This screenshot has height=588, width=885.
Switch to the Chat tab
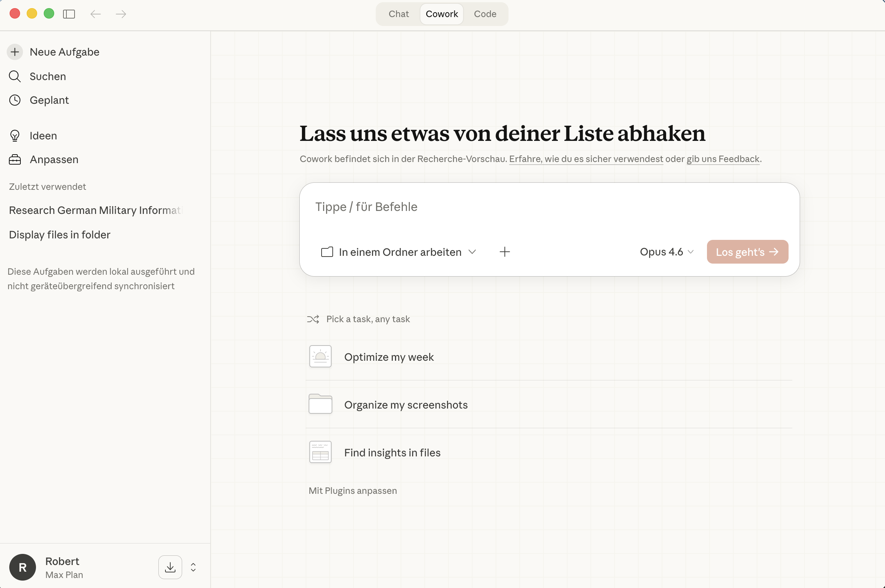(x=398, y=14)
